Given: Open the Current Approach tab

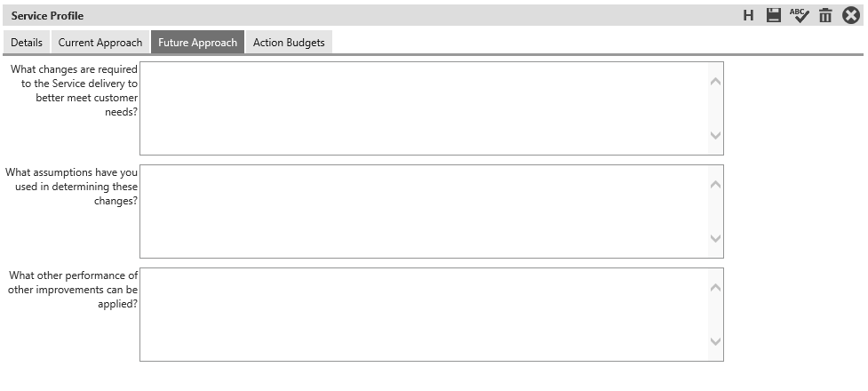Looking at the screenshot, I should [100, 42].
